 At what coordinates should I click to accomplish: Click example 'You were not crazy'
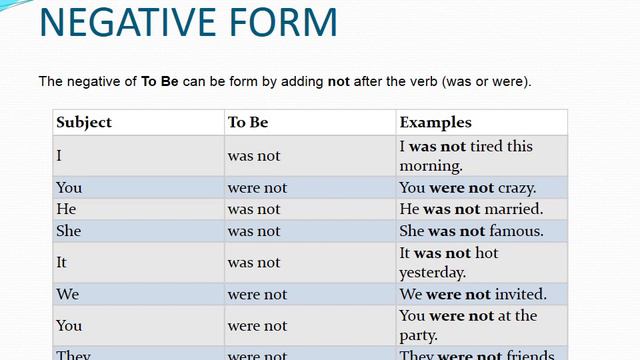click(x=467, y=188)
